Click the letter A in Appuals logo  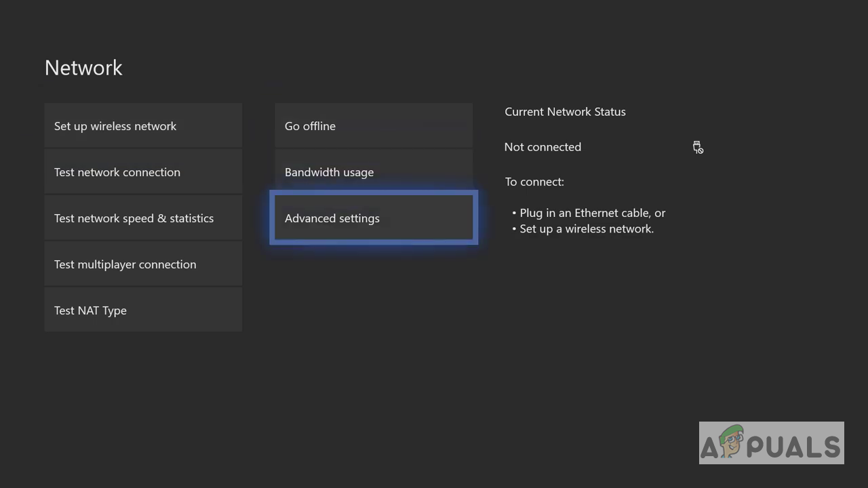coord(710,447)
